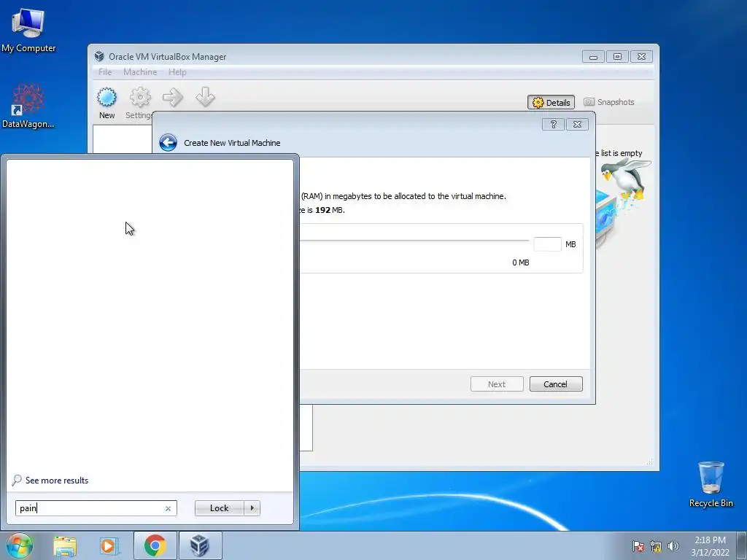Open the Windows Start orb
The width and height of the screenshot is (747, 560).
point(20,545)
